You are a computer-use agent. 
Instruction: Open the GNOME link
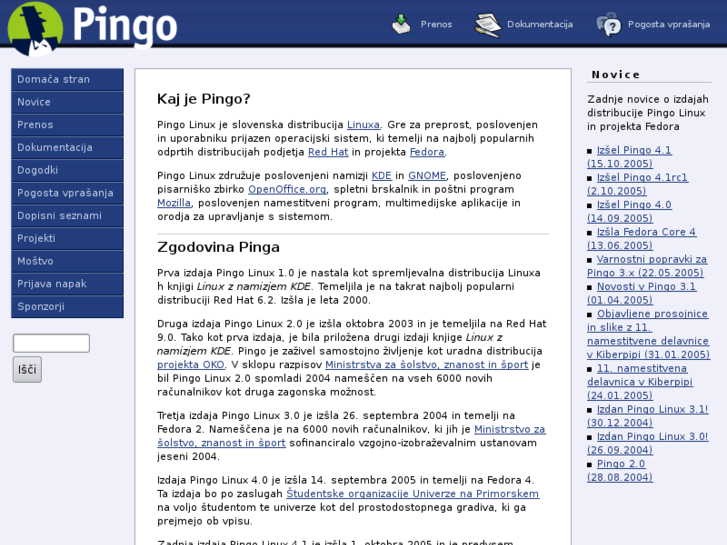pyautogui.click(x=427, y=176)
